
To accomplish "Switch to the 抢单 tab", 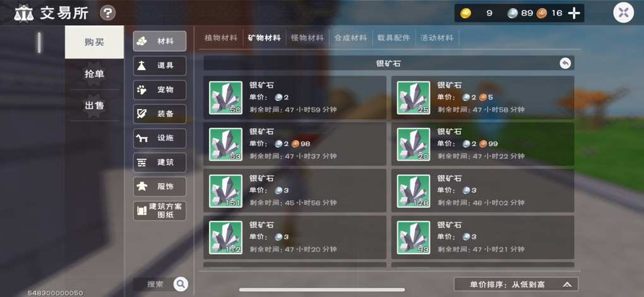I will (94, 74).
